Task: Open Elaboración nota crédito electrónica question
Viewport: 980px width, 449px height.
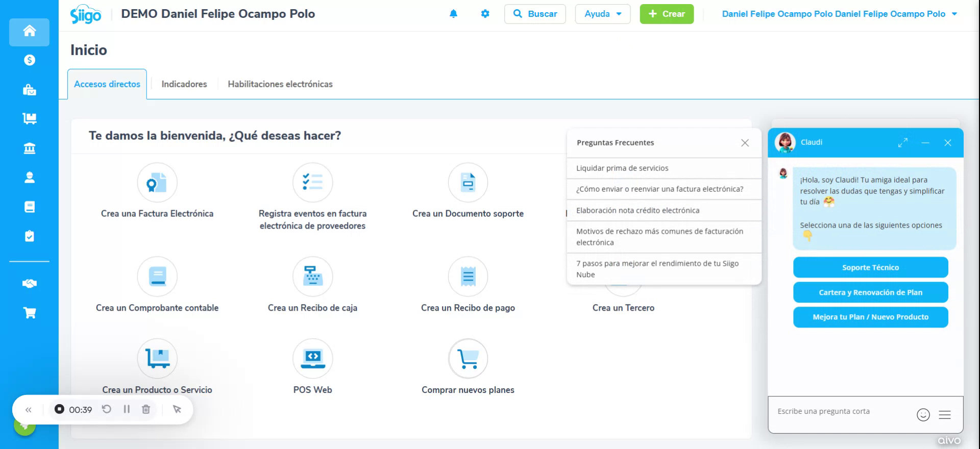Action: point(664,210)
